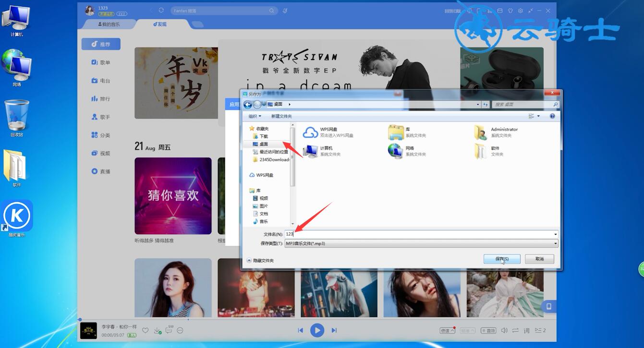Collapse folders with 隐藏文件夹

pos(260,260)
